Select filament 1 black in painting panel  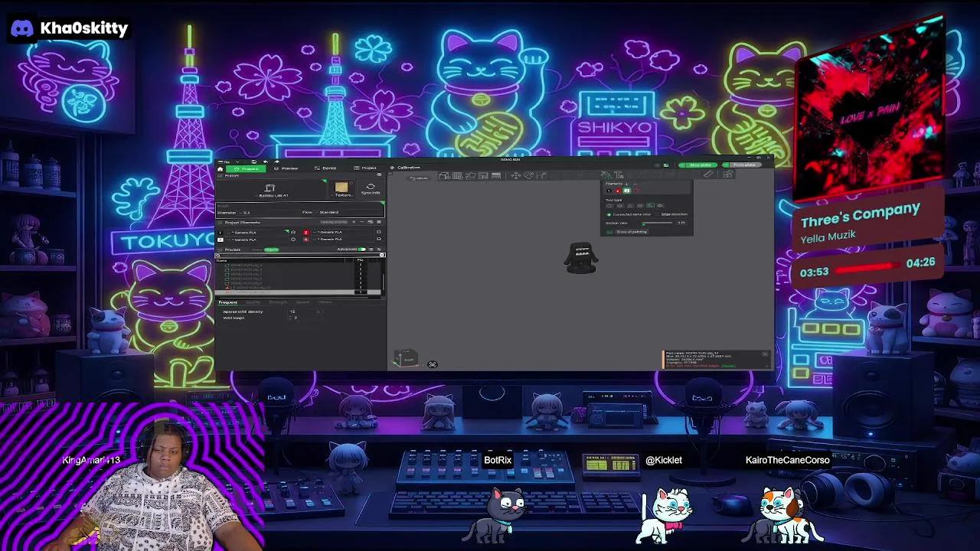(x=609, y=191)
